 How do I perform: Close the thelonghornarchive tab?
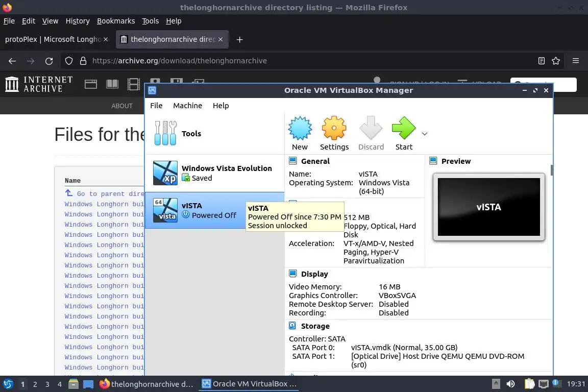click(220, 39)
